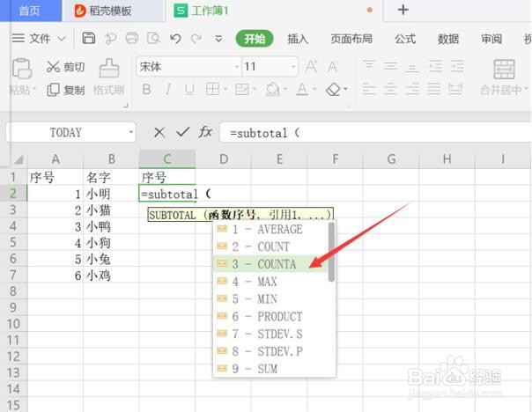The image size is (532, 412).
Task: Click the Merge and Center icon
Action: [504, 70]
